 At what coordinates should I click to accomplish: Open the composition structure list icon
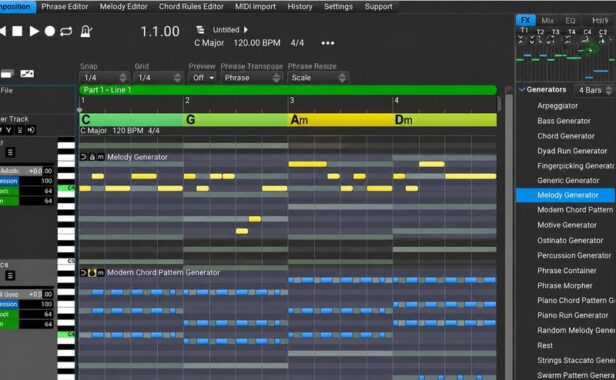point(200,30)
